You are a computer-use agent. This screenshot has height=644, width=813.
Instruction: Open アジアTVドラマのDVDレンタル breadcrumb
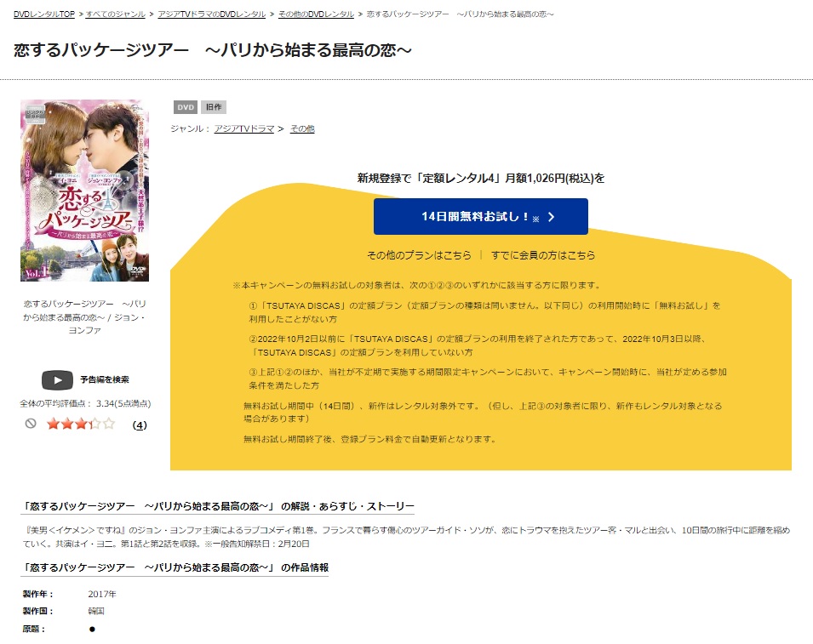211,14
